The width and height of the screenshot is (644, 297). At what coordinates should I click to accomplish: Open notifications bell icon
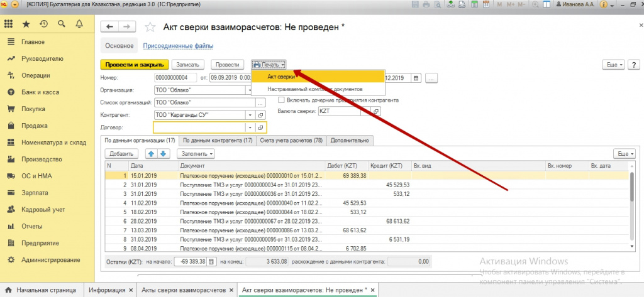[79, 24]
